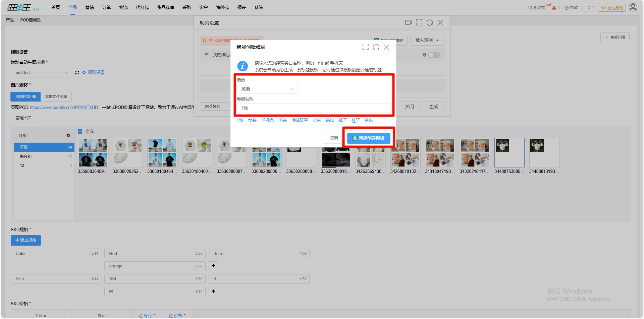Click the refresh icon in 智能创建模板 dialog
The width and height of the screenshot is (644, 319).
pos(376,47)
